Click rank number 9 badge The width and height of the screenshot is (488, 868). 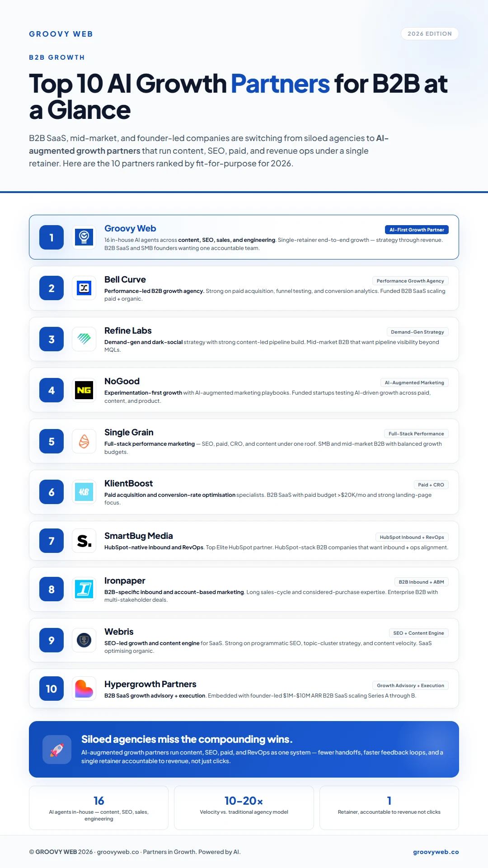(52, 640)
